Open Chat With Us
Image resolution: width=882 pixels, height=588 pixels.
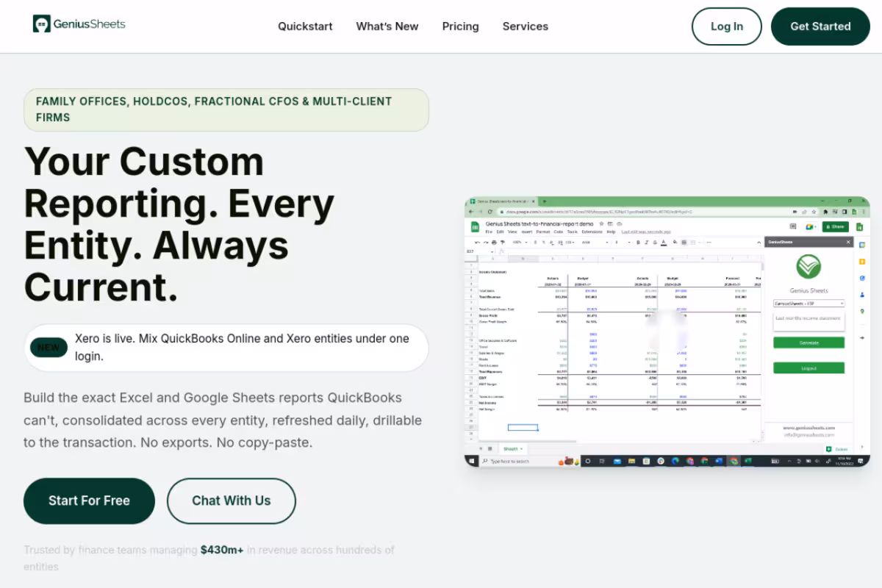coord(232,501)
